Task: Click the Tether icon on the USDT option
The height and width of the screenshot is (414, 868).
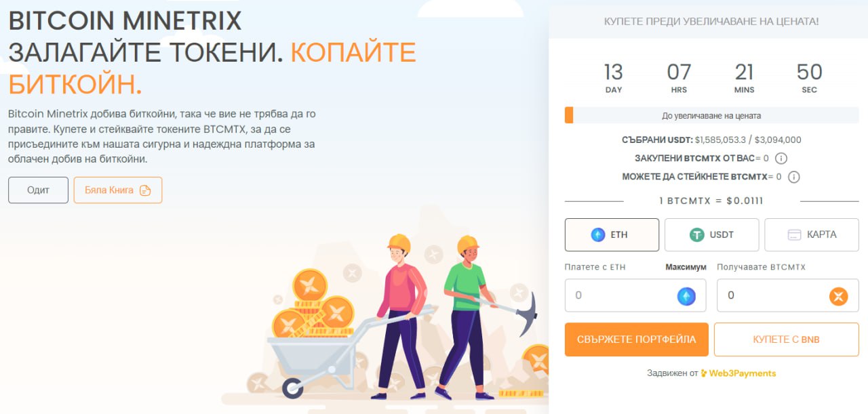Action: pos(697,235)
